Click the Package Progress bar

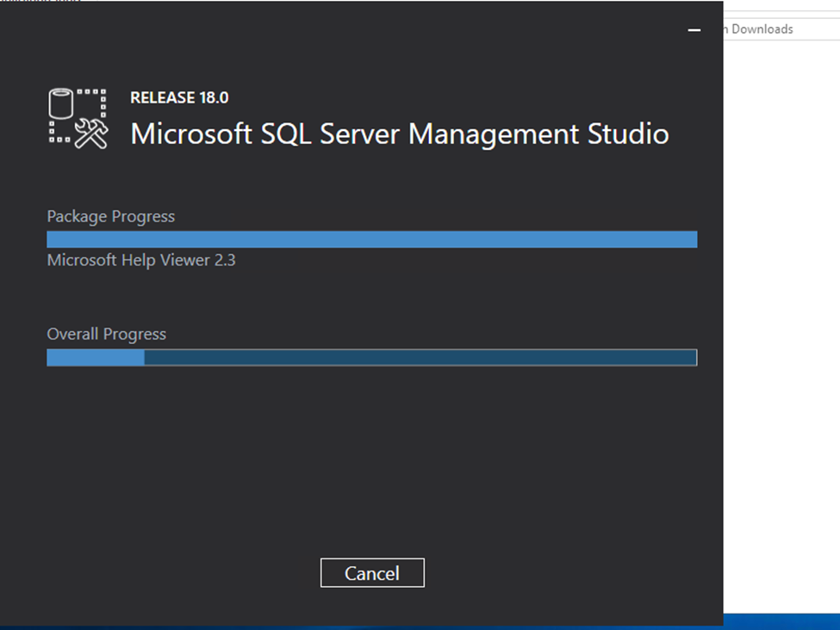[372, 240]
